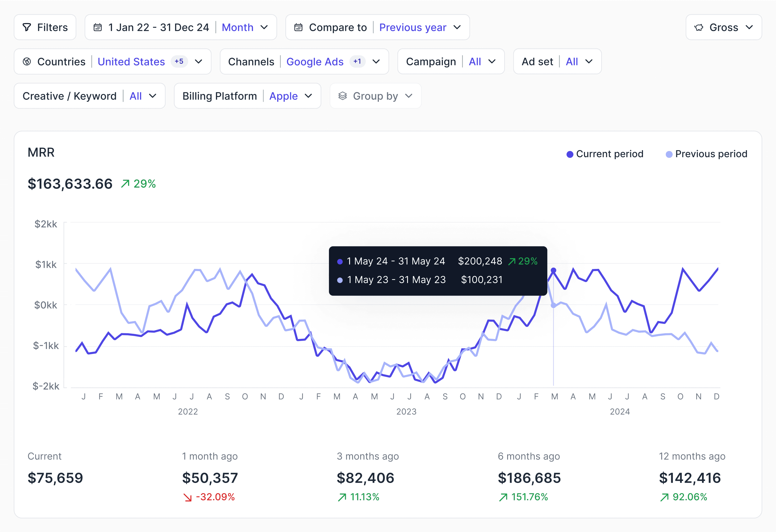
Task: Open the Billing Platform Apple dropdown
Action: 247,96
